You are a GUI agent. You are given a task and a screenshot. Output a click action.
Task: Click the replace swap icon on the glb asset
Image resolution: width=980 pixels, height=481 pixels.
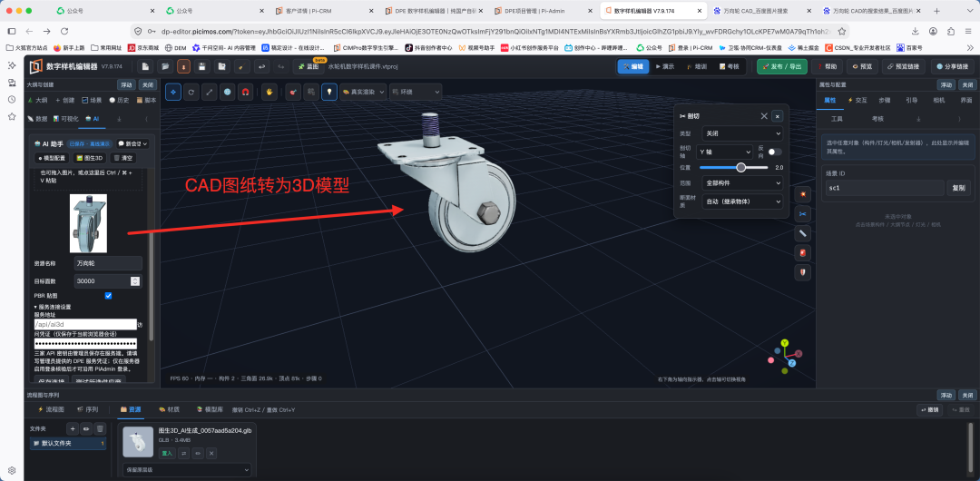click(x=183, y=453)
